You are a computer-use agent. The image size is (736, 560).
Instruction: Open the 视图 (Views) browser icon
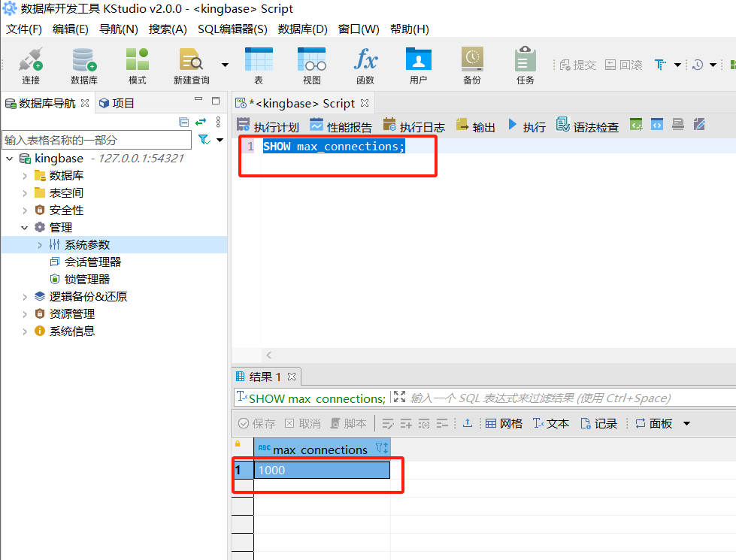tap(311, 64)
